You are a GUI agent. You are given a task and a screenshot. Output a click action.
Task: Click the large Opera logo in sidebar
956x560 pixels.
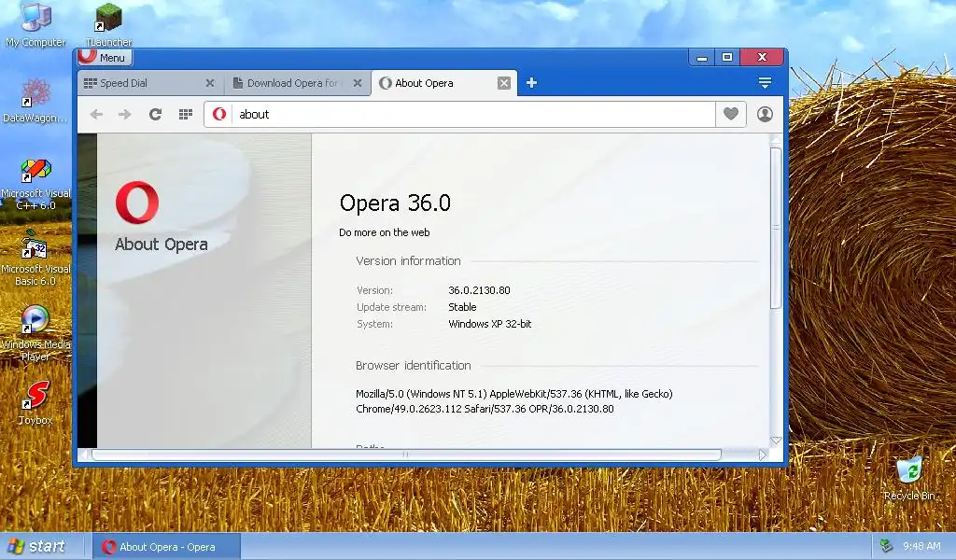pyautogui.click(x=137, y=203)
